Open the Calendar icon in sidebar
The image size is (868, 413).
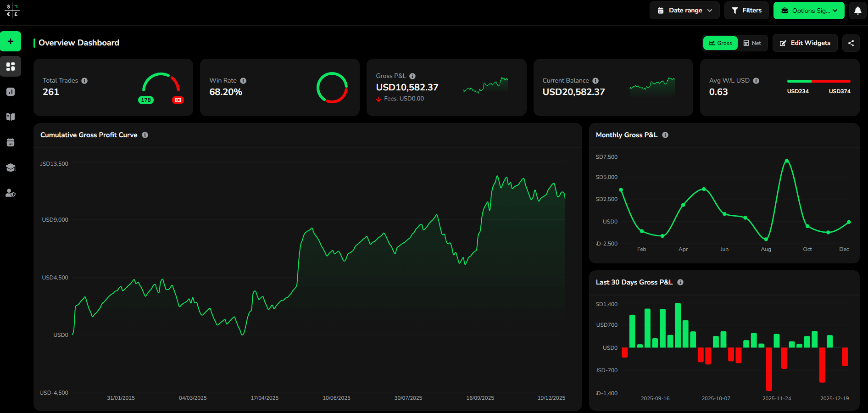(x=10, y=142)
